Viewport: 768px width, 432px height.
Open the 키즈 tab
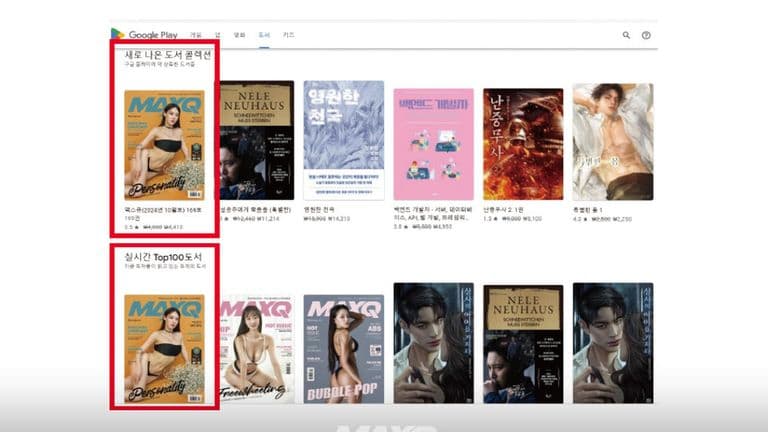289,35
